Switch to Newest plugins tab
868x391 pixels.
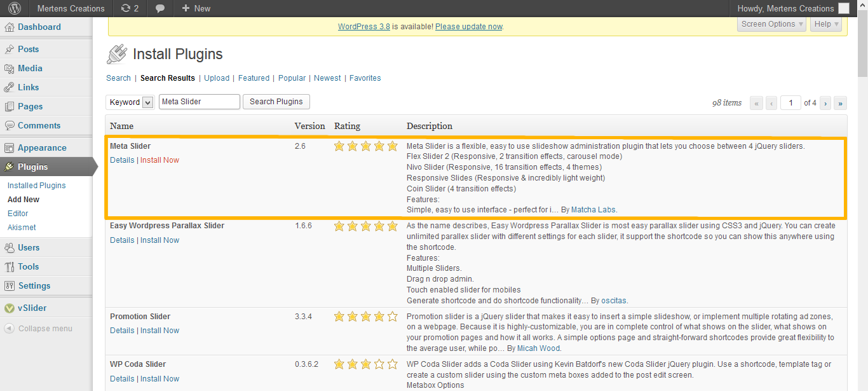327,78
